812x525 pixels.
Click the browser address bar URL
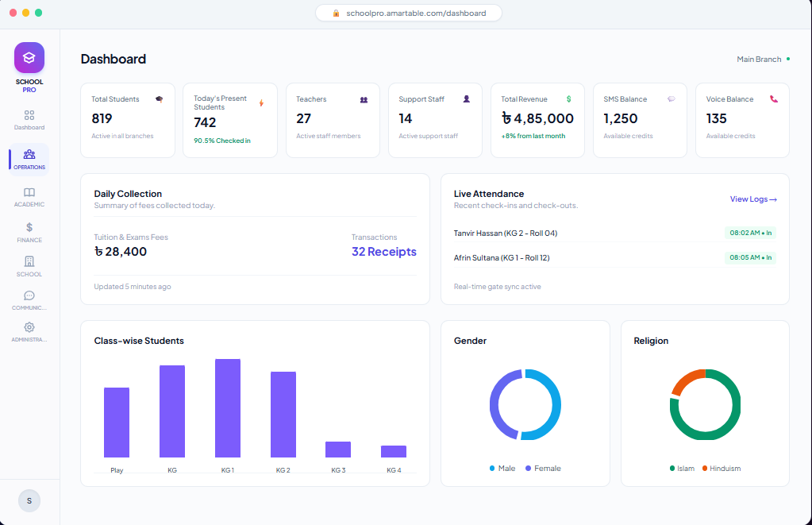(x=416, y=13)
